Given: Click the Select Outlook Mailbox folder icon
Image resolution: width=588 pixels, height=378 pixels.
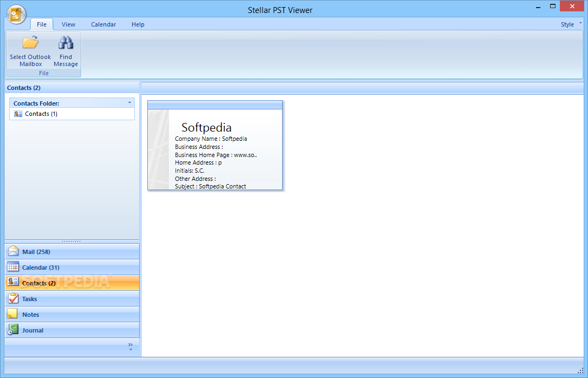Looking at the screenshot, I should tap(30, 42).
